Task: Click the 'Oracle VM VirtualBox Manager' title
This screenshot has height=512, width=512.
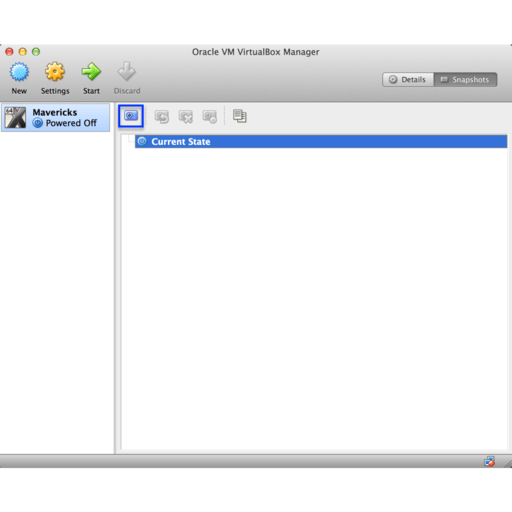Action: 256,52
